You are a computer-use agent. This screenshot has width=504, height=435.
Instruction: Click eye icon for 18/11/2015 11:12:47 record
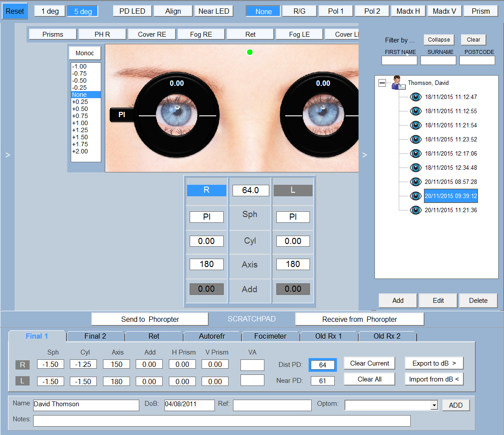pyautogui.click(x=415, y=97)
